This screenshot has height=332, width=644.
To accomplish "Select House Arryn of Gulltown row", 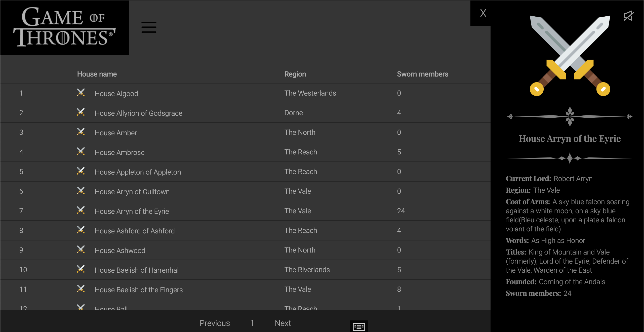I will tap(132, 192).
